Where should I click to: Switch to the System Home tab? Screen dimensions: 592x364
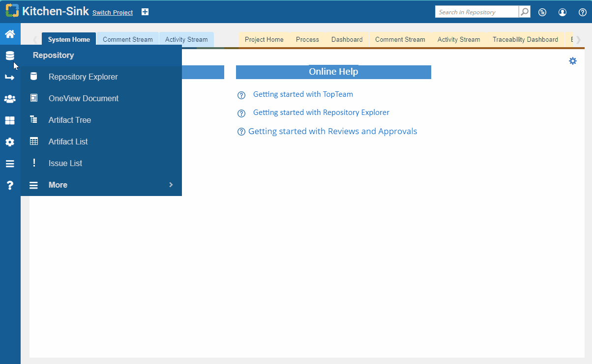[69, 39]
